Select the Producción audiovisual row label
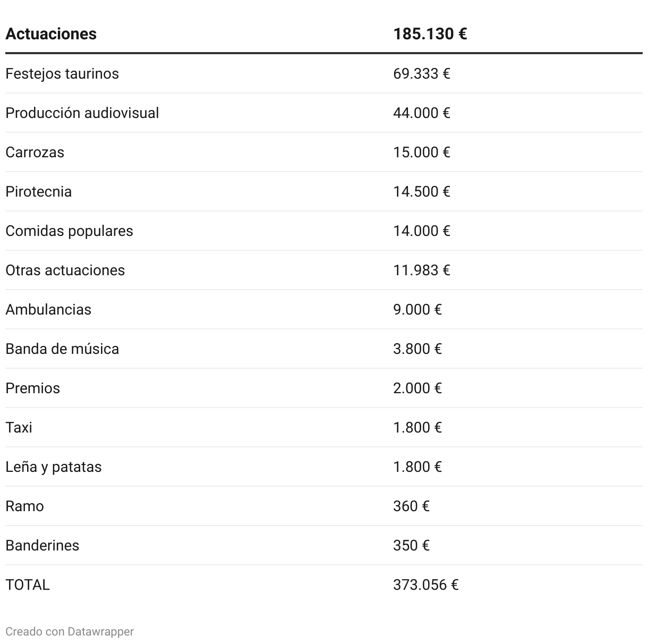This screenshot has height=644, width=648. coord(82,113)
